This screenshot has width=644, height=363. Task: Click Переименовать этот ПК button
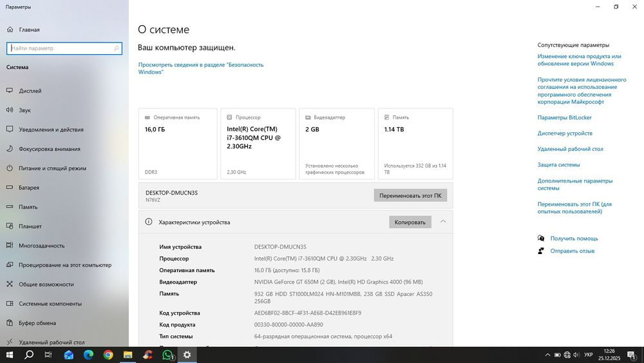point(410,195)
